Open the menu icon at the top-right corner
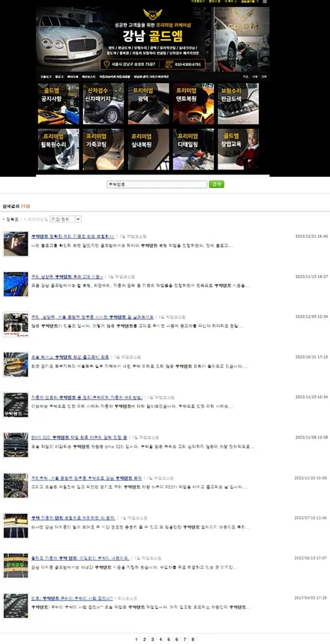This screenshot has width=330, height=644. (x=265, y=1)
